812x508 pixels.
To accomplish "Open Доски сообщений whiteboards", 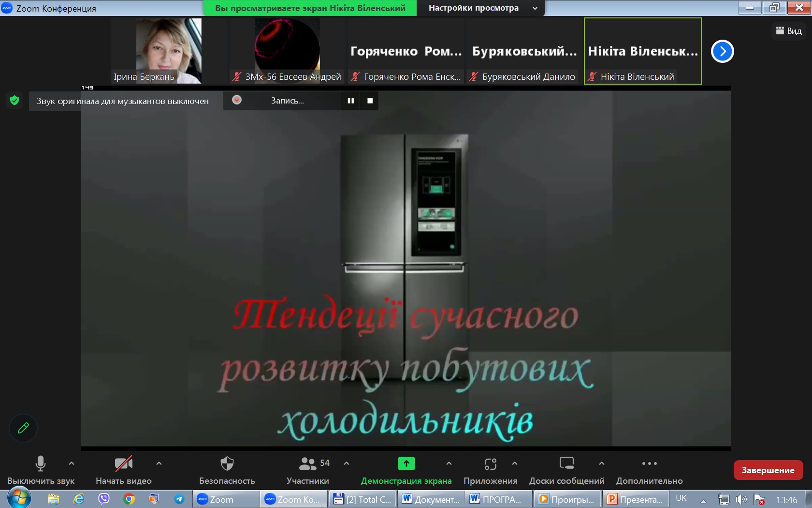I will (567, 470).
